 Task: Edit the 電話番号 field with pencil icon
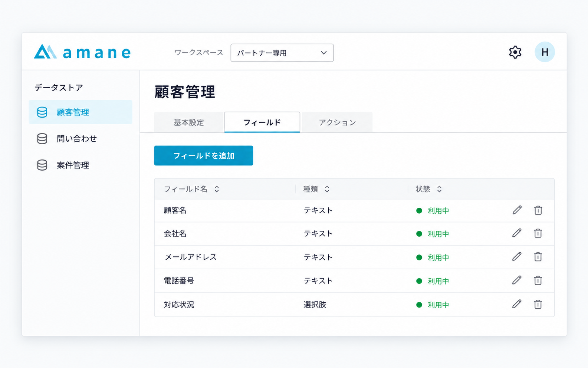pyautogui.click(x=517, y=280)
